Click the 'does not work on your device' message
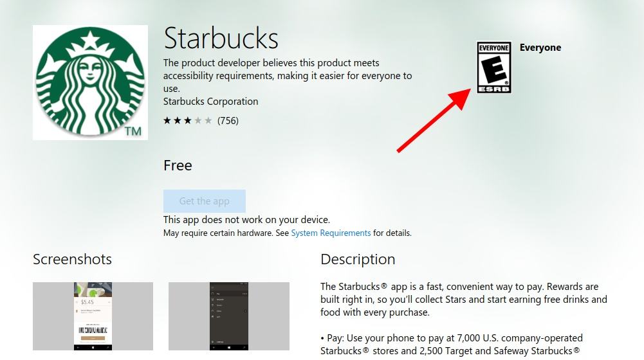 pos(246,220)
